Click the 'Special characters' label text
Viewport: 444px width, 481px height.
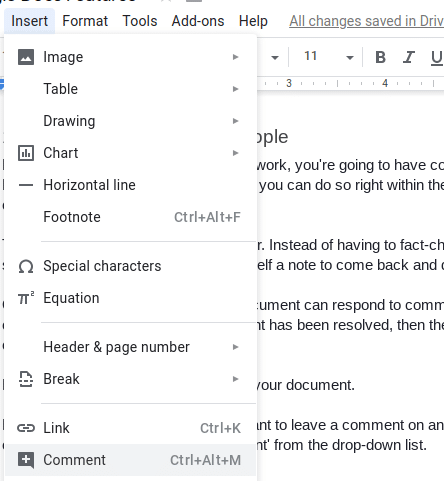click(102, 266)
